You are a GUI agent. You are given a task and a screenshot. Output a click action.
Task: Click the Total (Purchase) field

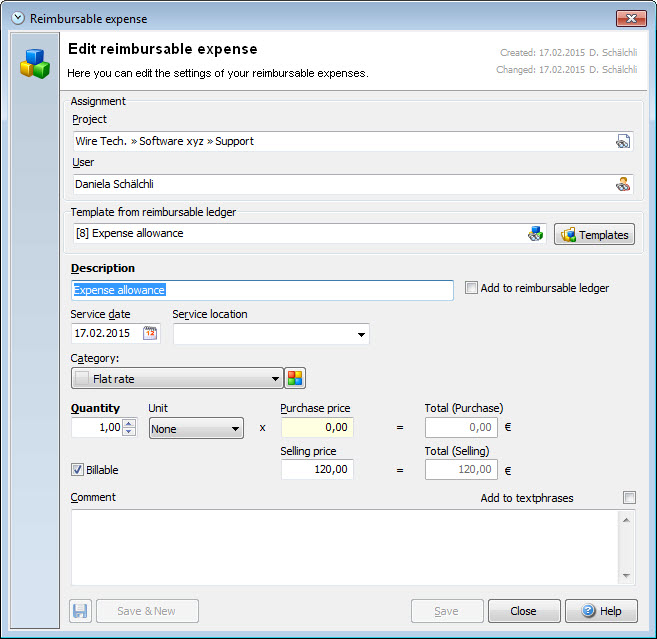(x=461, y=427)
